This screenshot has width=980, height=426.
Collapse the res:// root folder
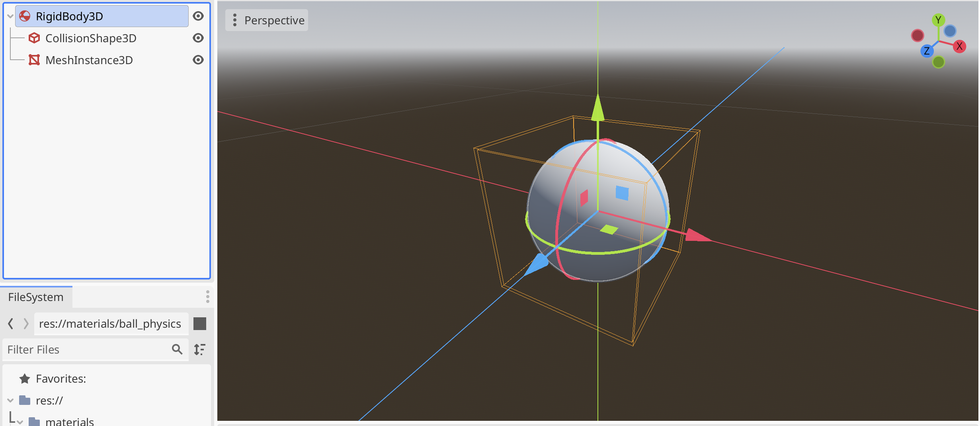[x=10, y=401]
